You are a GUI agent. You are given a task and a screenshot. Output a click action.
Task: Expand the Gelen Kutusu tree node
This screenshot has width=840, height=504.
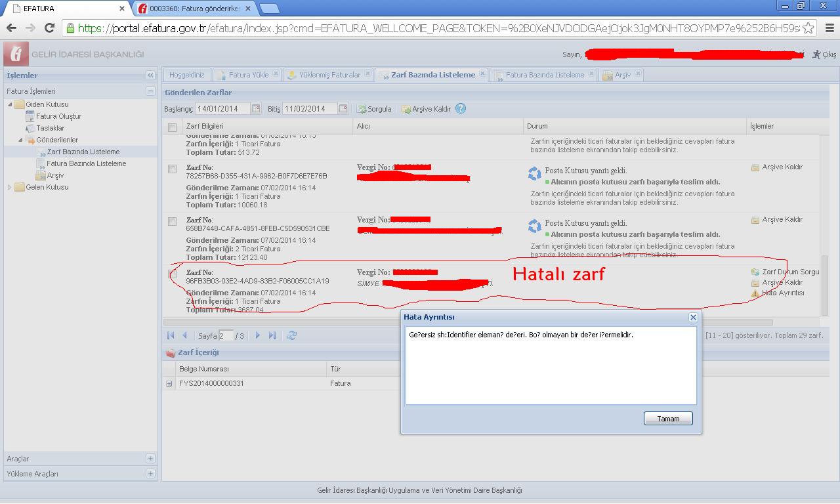[x=10, y=188]
